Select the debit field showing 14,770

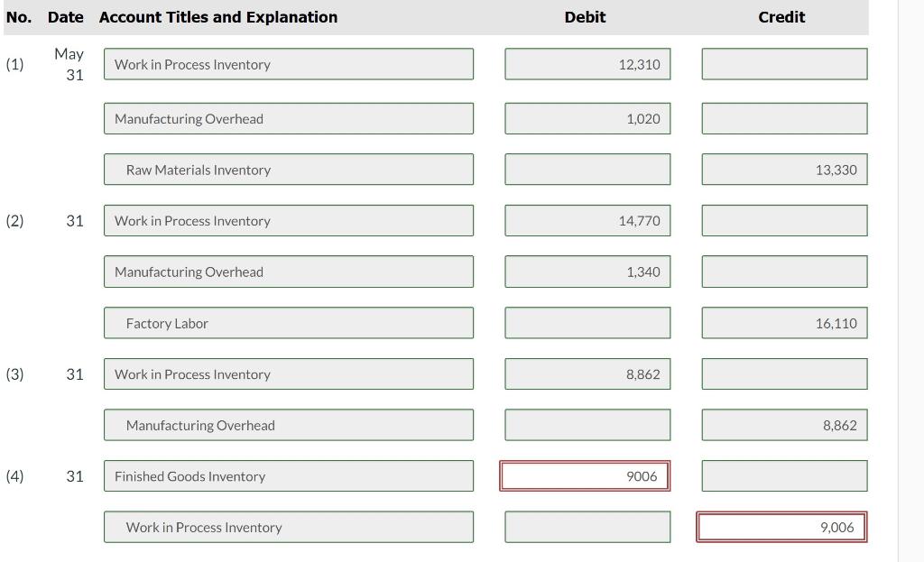[585, 220]
